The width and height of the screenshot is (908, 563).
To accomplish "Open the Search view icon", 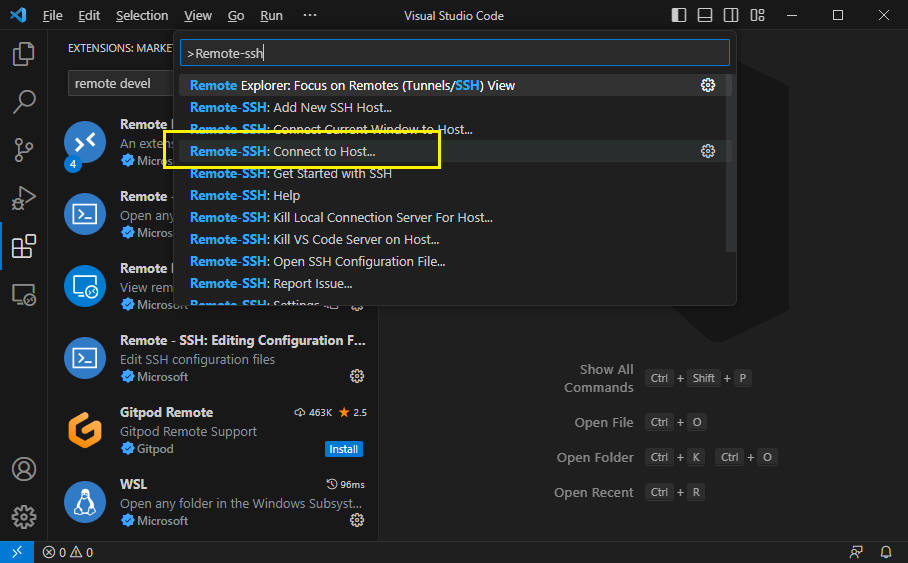I will pos(24,101).
